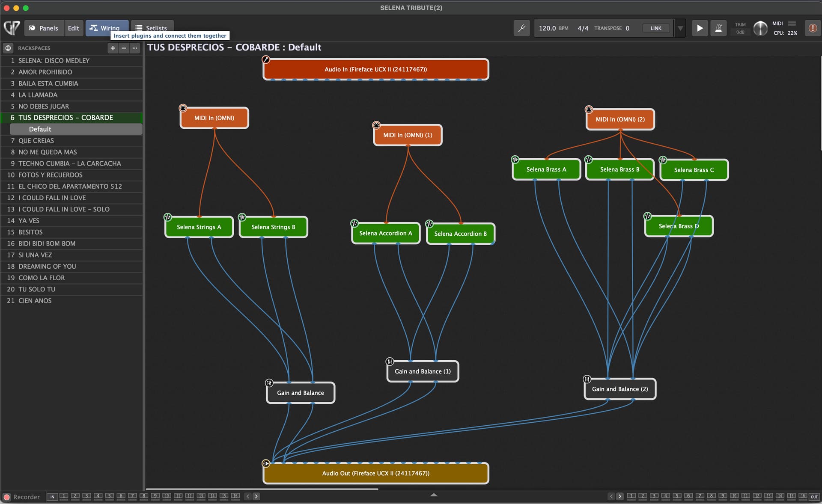This screenshot has height=504, width=822.
Task: Click the globe icon beside RACKSPACES
Action: 8,48
